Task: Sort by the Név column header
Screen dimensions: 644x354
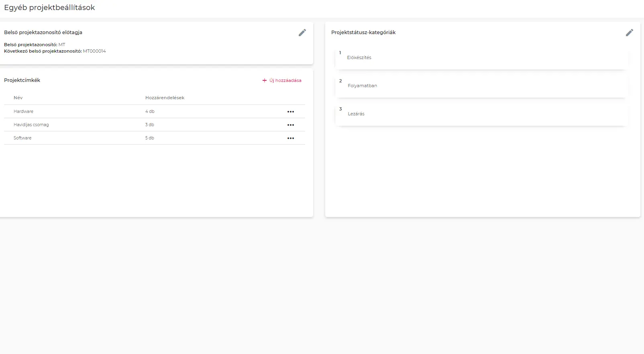Action: pos(18,98)
